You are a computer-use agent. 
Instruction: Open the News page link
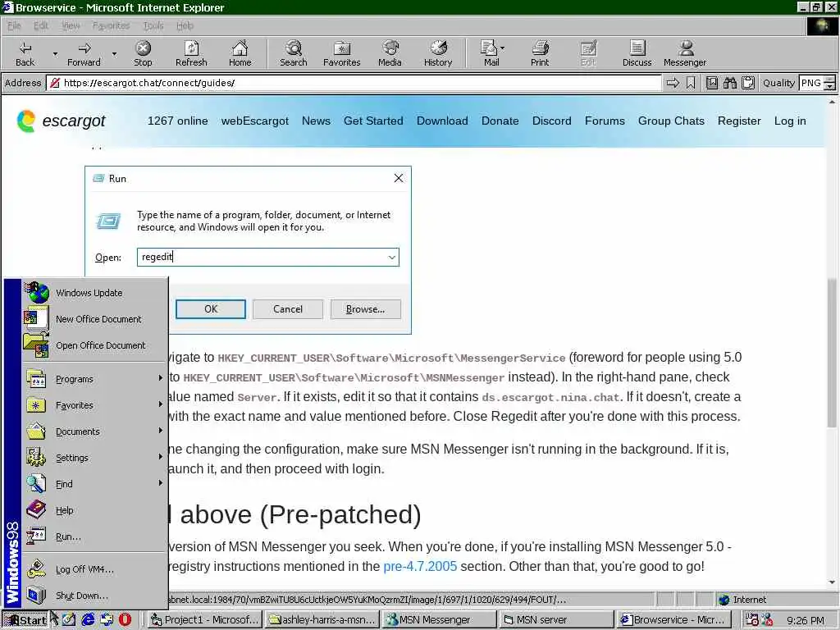tap(316, 121)
